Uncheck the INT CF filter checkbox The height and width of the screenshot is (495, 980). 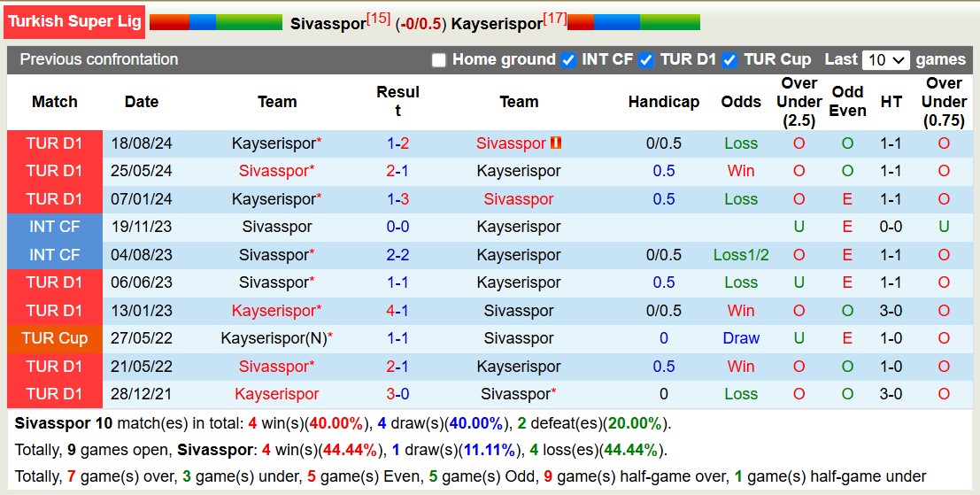click(568, 60)
